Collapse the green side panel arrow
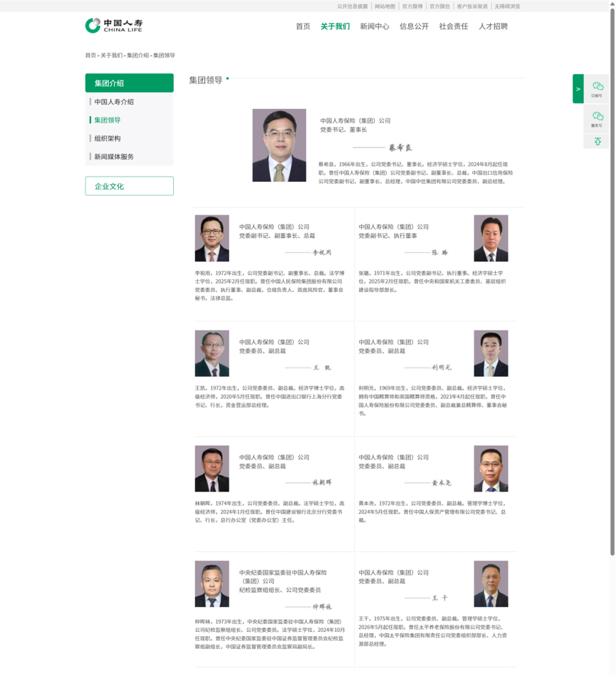616x676 pixels. (x=578, y=89)
